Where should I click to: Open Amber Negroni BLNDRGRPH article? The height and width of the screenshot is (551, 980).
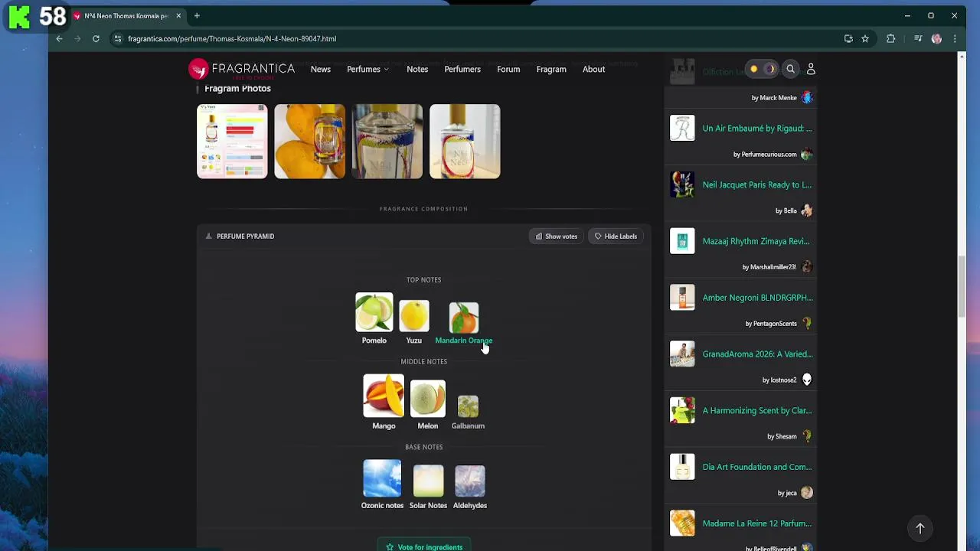tap(758, 298)
